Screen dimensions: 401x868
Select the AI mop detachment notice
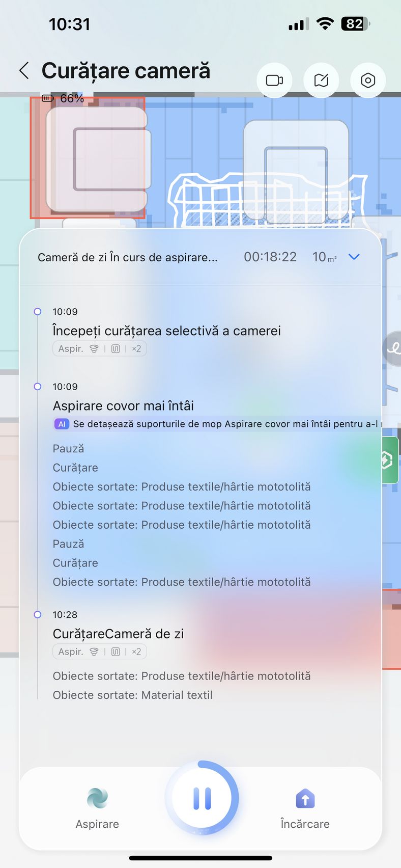pos(218,424)
